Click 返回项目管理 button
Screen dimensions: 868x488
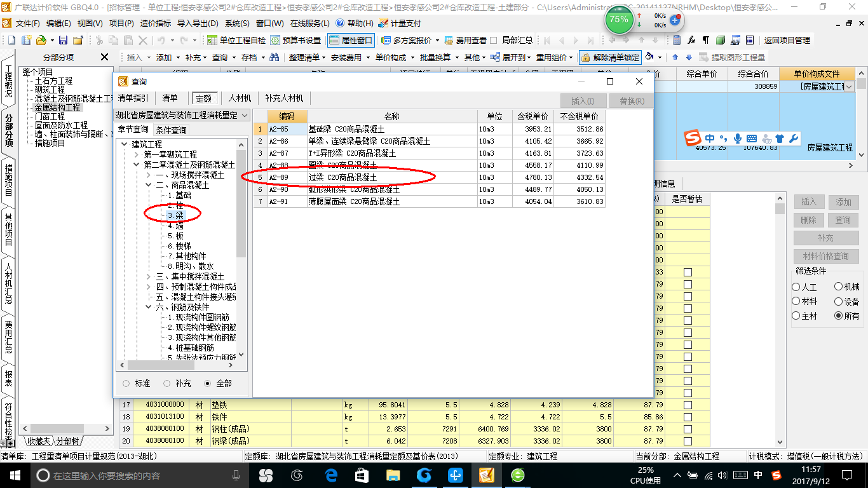[787, 40]
